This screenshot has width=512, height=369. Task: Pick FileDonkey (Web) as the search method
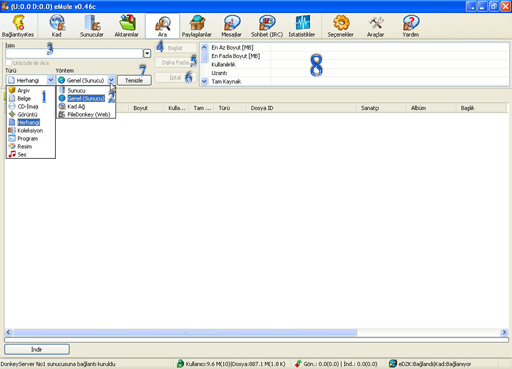pyautogui.click(x=86, y=114)
